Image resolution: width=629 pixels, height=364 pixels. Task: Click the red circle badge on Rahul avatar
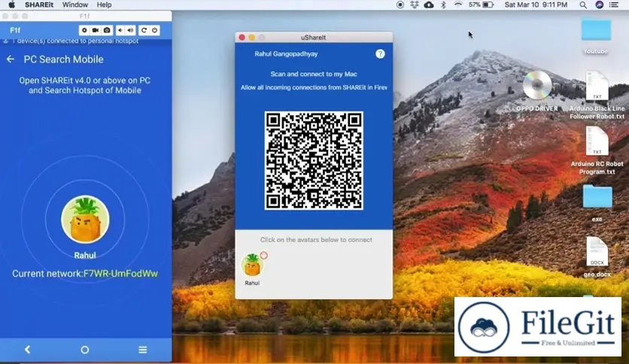(x=263, y=255)
